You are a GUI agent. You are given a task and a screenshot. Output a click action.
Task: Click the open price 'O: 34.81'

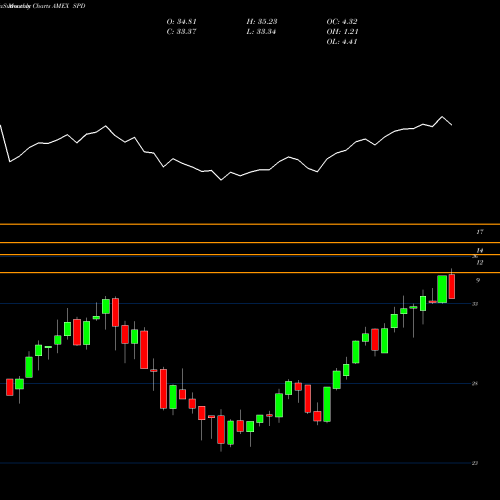(x=182, y=22)
